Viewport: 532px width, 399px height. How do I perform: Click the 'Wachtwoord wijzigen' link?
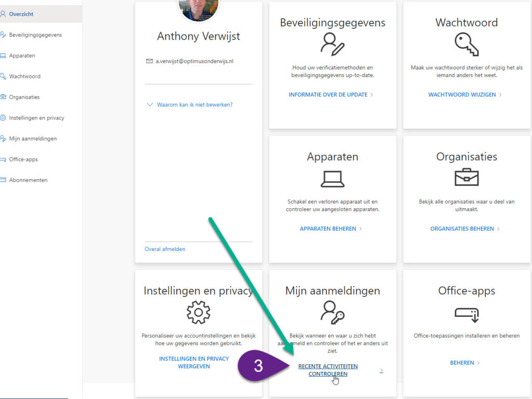pos(462,95)
